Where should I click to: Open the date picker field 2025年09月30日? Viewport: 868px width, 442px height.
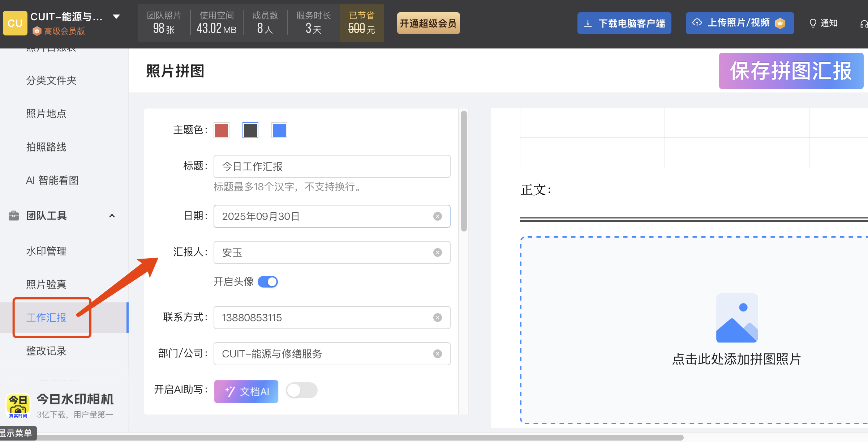[x=325, y=216]
